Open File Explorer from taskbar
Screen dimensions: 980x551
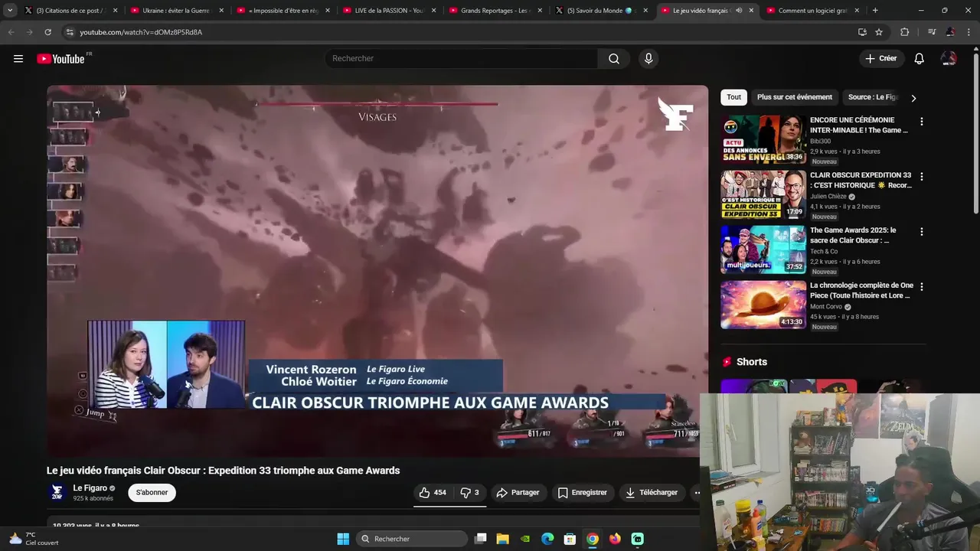tap(502, 539)
